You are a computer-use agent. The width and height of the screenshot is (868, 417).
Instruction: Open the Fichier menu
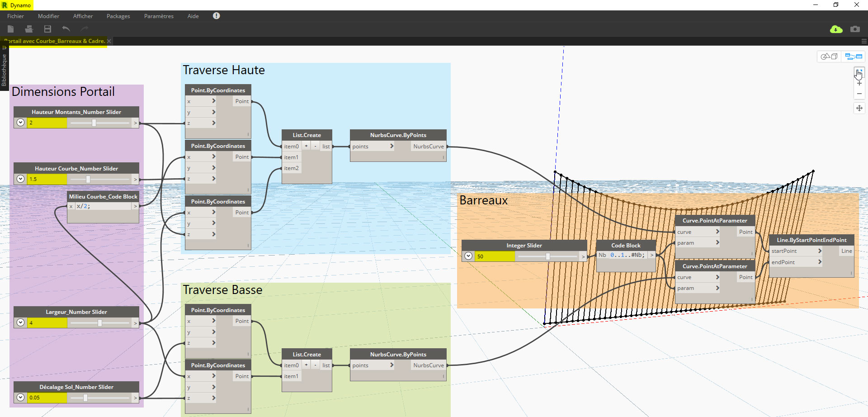tap(15, 16)
